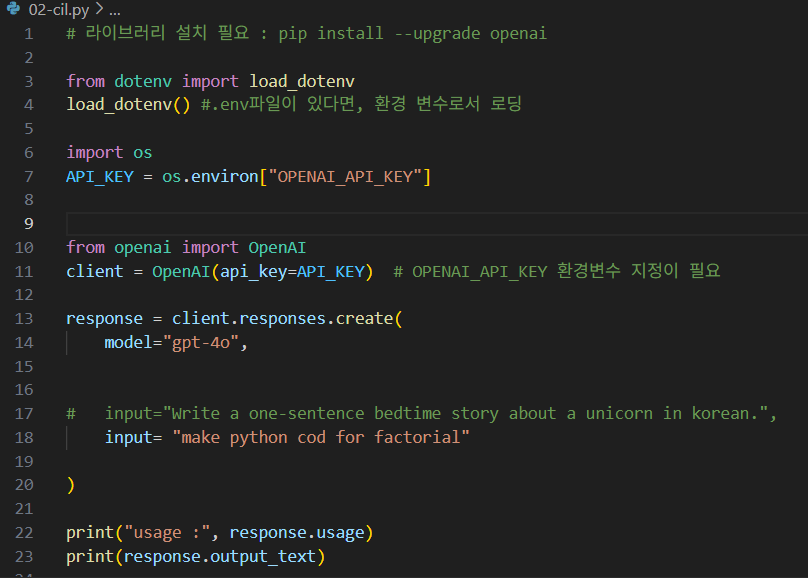Click line number 3 in gutter
Viewport: 808px width, 578px height.
[x=29, y=81]
